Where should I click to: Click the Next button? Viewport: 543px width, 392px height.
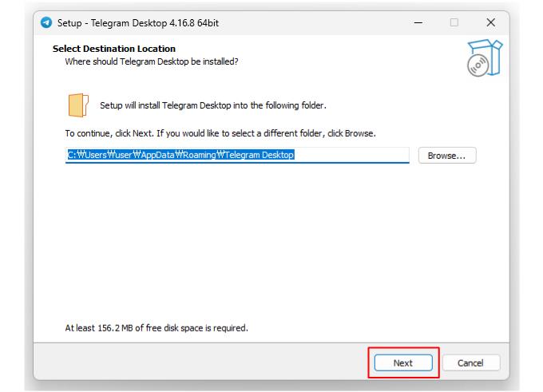[x=403, y=362]
